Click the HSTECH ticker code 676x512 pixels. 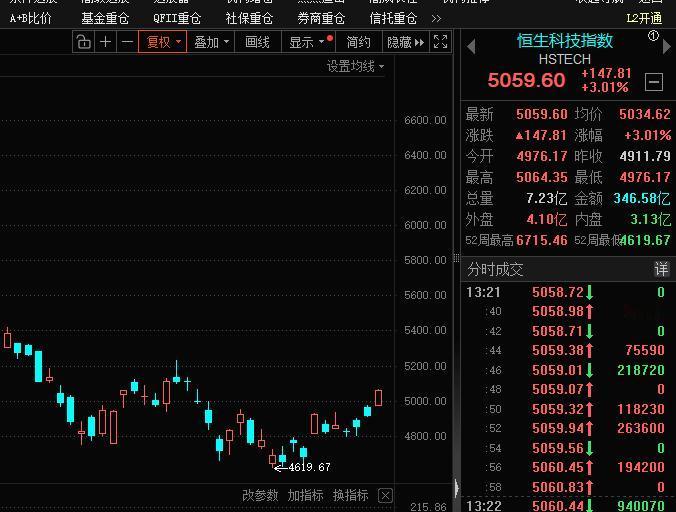(x=564, y=59)
